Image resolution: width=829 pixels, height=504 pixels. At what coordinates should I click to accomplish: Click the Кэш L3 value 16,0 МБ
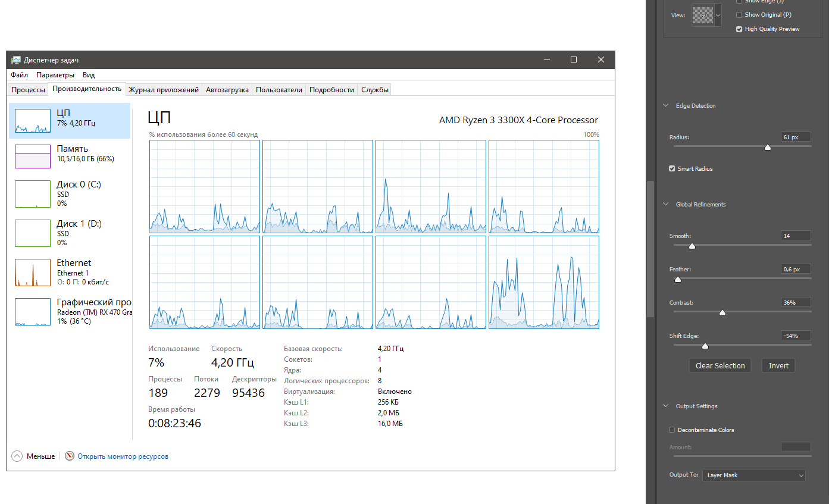(390, 424)
